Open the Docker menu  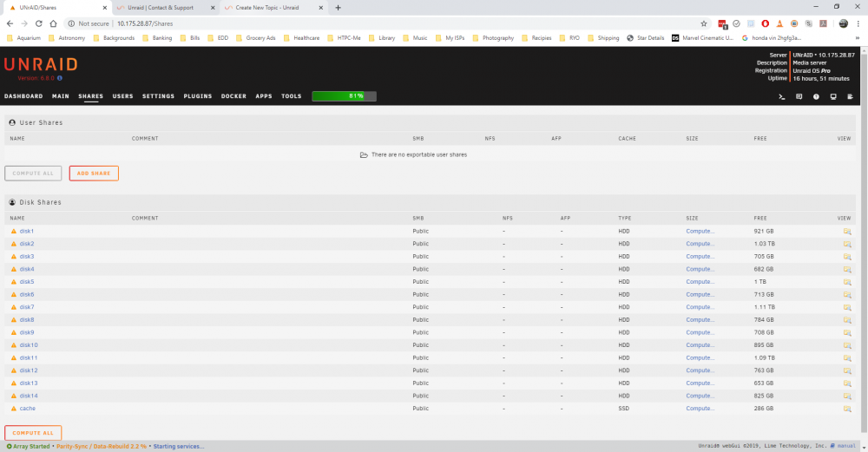click(233, 96)
